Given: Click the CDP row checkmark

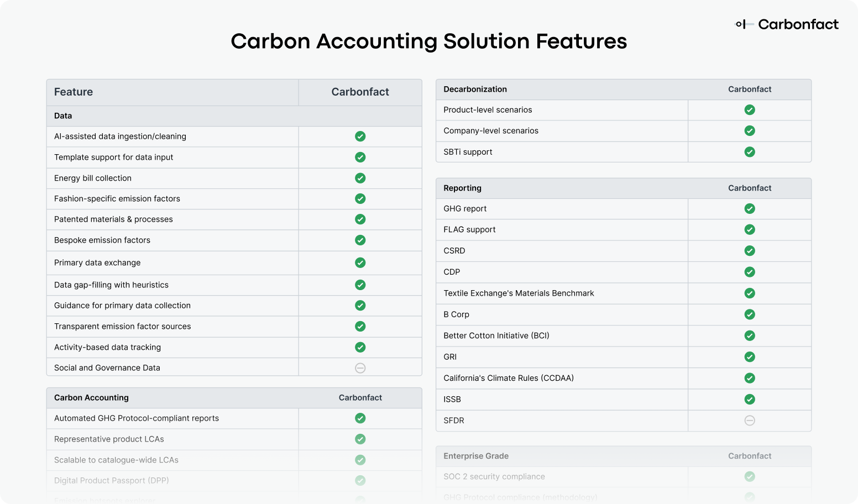Looking at the screenshot, I should (x=750, y=272).
